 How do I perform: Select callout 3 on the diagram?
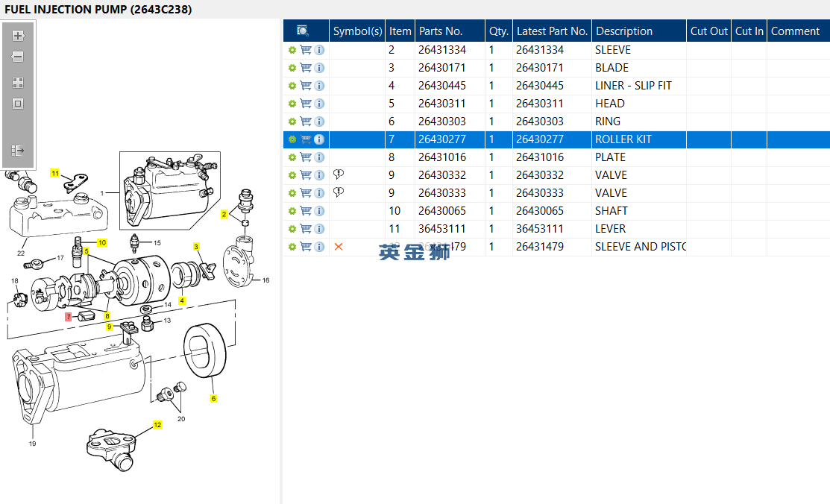(x=196, y=247)
